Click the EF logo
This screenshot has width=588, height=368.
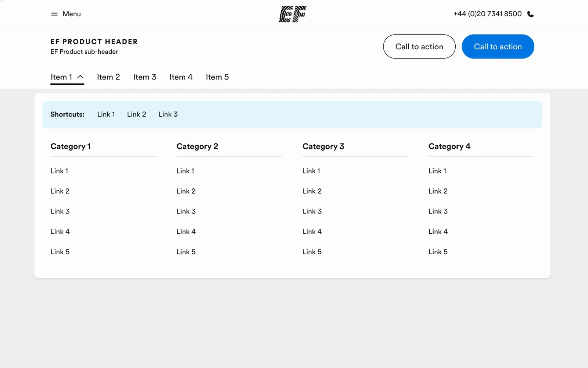click(293, 14)
